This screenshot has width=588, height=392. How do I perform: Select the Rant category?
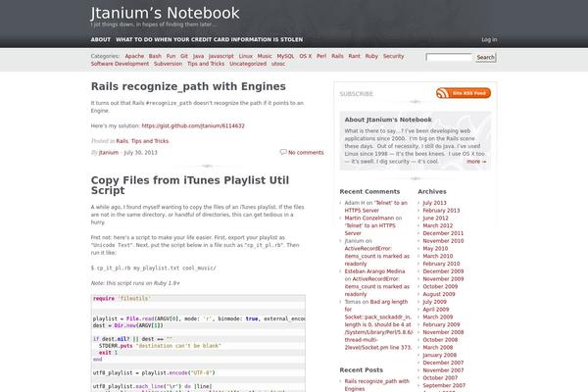(x=354, y=56)
